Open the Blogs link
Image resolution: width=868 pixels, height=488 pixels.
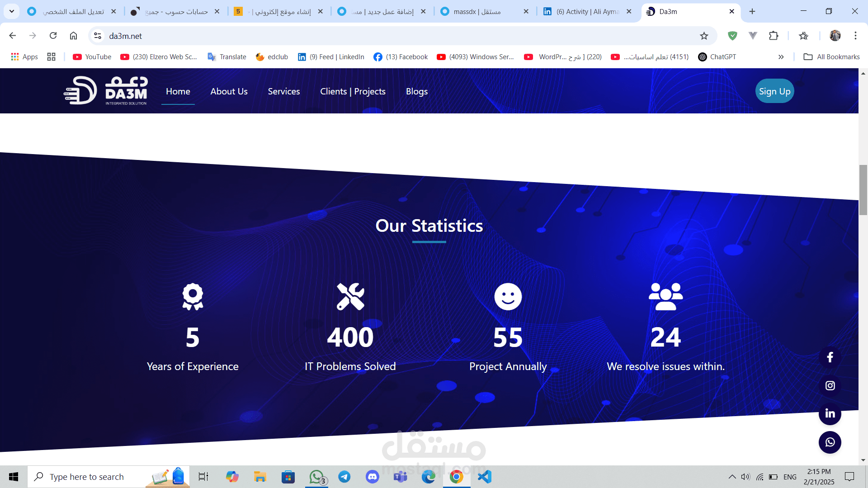[416, 91]
